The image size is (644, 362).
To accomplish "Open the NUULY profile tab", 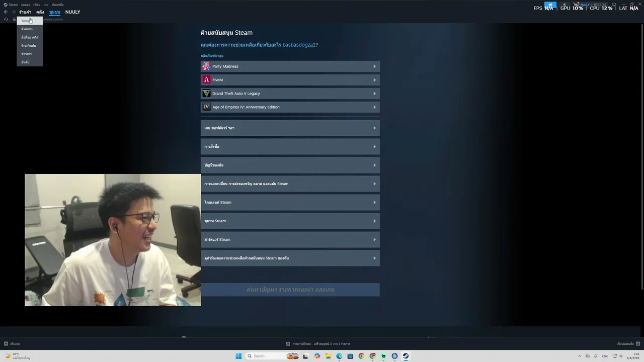I will 72,12.
